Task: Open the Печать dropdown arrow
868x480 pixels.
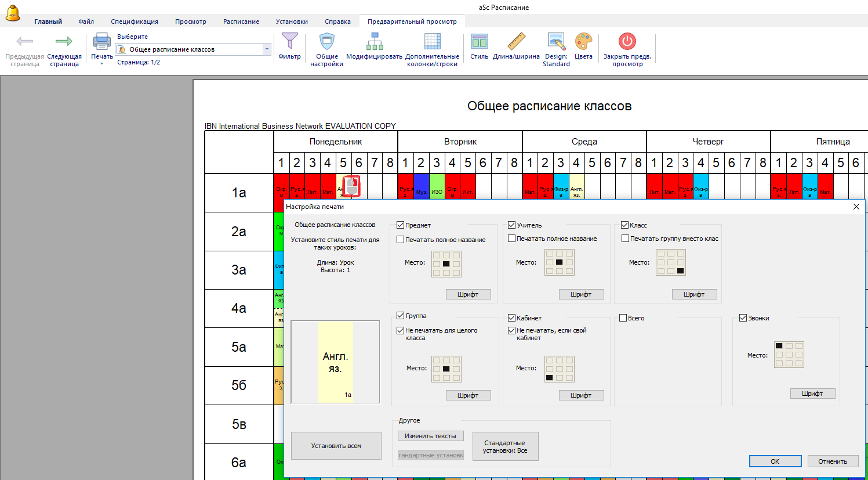Action: point(102,63)
